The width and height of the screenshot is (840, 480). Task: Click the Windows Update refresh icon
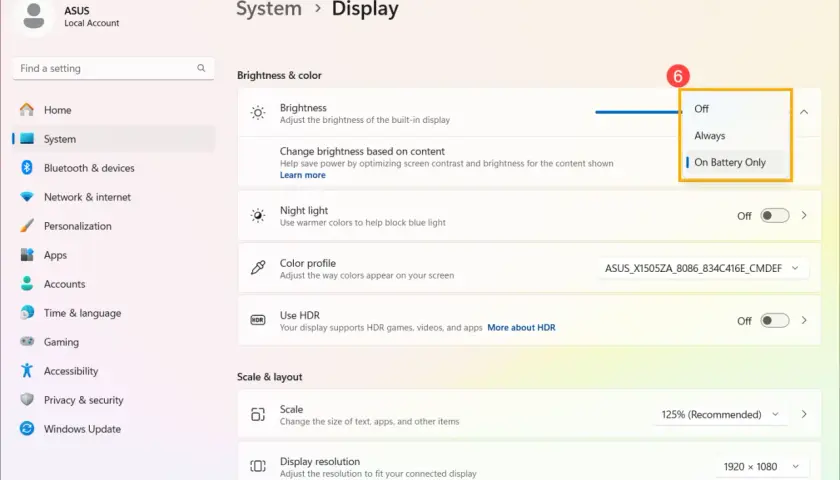click(x=27, y=429)
